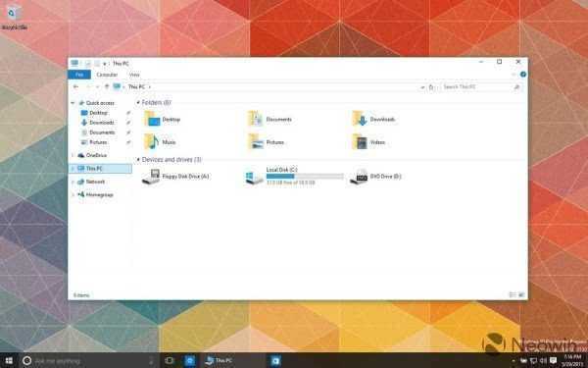This screenshot has height=368, width=588.
Task: Select Local Disk (C:) drive
Action: (294, 176)
